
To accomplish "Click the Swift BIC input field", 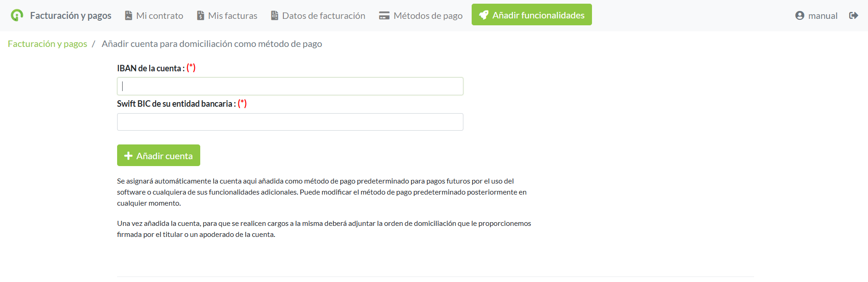I will pyautogui.click(x=290, y=122).
